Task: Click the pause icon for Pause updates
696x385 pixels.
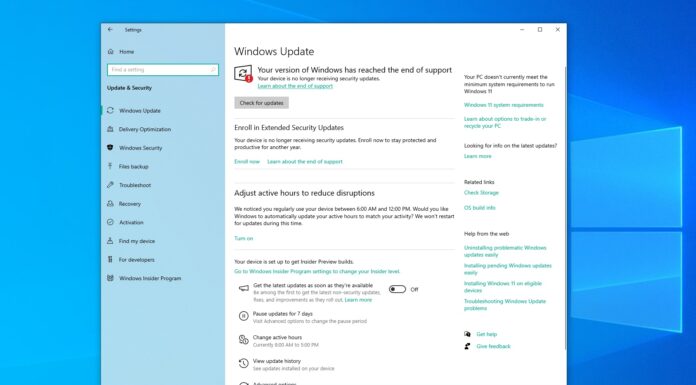Action: click(x=243, y=316)
